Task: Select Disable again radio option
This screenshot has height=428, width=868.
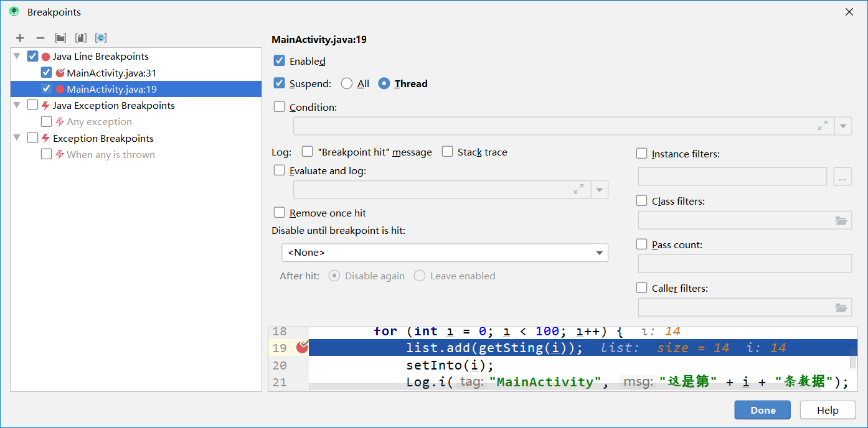Action: [x=334, y=276]
